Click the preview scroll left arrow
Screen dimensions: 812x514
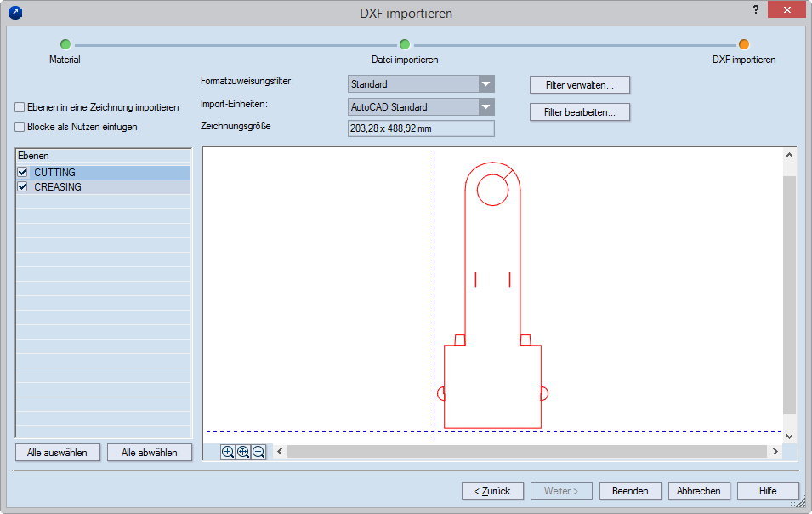tap(280, 451)
